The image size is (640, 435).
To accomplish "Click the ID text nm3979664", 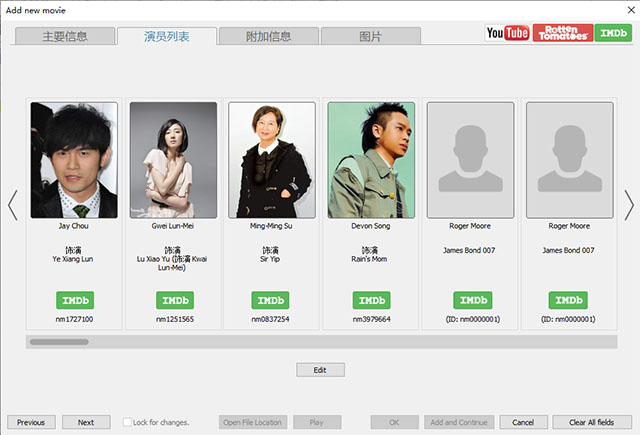I will click(371, 319).
